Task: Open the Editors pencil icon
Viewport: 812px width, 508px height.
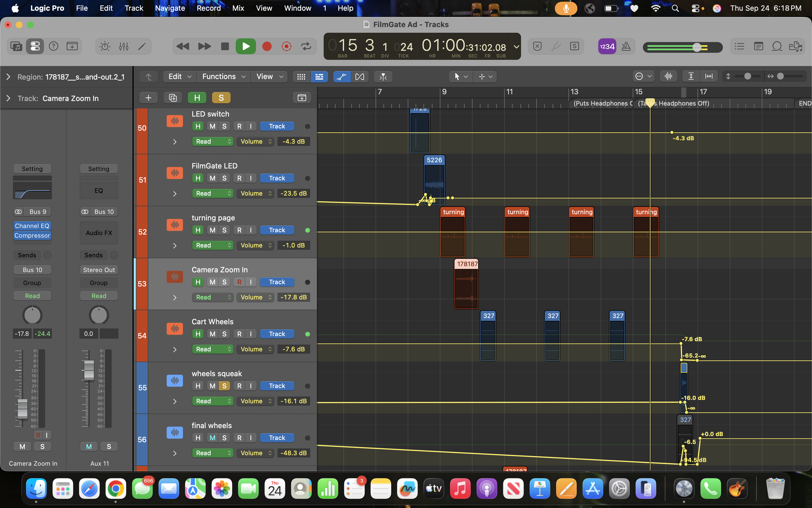Action: coord(142,46)
